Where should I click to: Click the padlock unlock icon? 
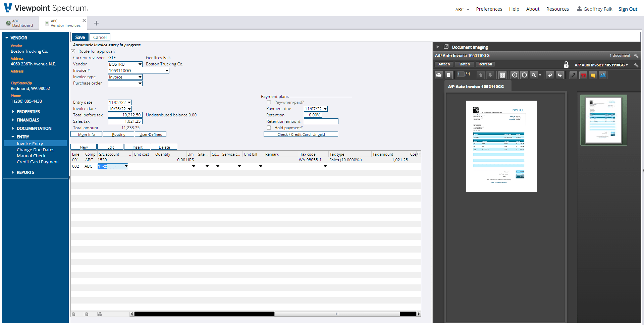click(x=566, y=64)
